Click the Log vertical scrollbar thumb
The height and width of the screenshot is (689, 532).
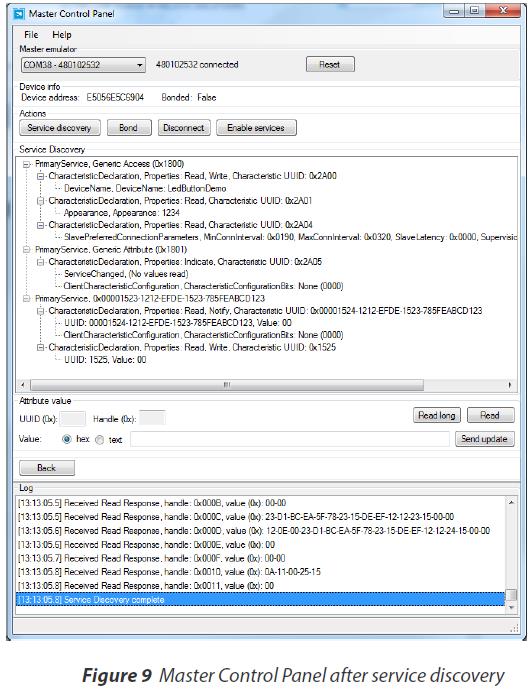[x=511, y=595]
